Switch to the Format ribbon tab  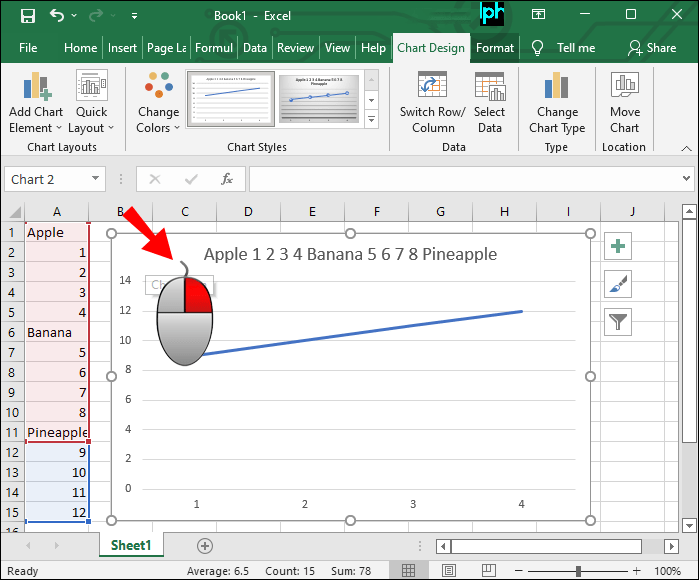tap(495, 47)
